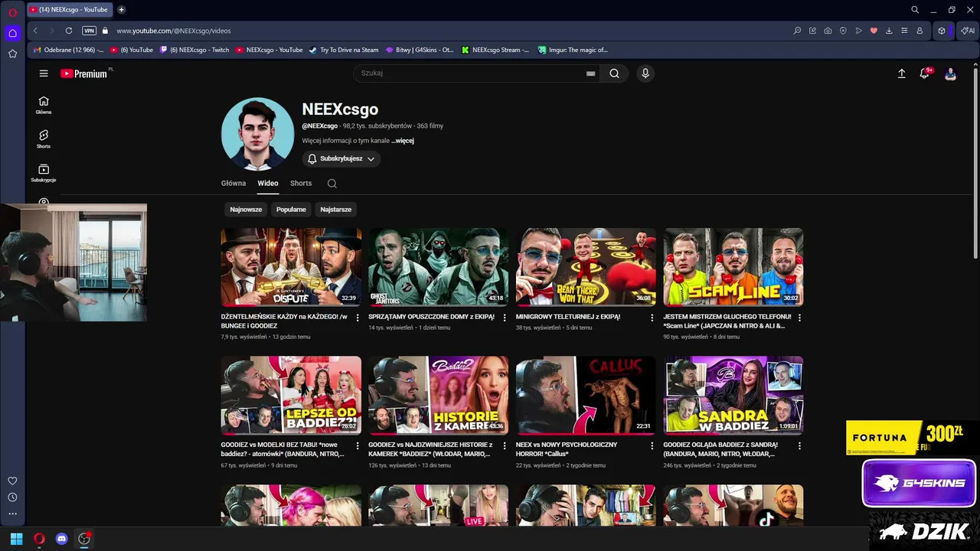Open the YouTube guide hamburger menu

pos(44,73)
